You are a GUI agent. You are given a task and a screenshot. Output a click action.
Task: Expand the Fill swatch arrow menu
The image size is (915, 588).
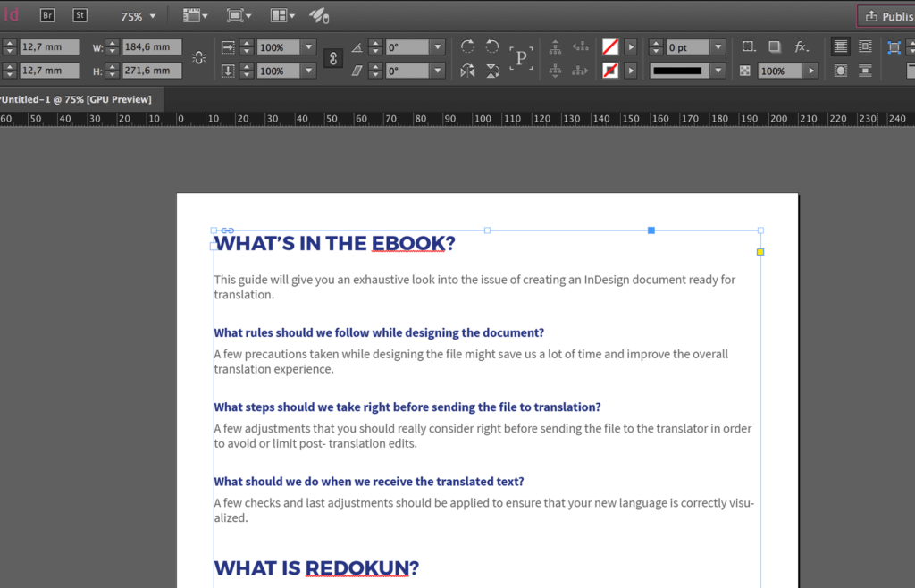coord(631,46)
